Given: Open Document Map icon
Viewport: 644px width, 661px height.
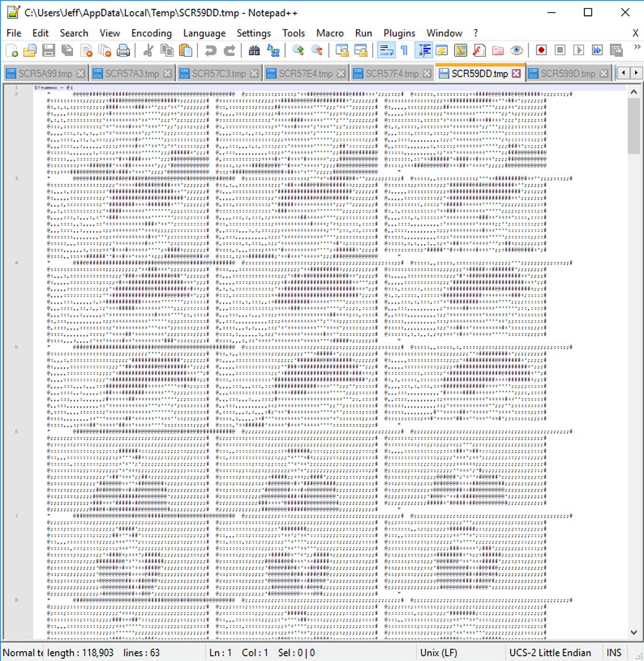Looking at the screenshot, I should click(460, 50).
